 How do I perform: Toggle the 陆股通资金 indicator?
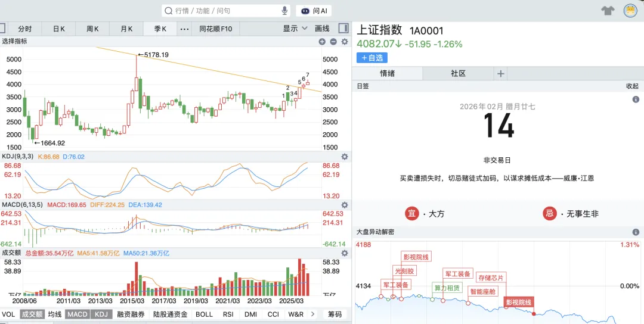pos(170,314)
